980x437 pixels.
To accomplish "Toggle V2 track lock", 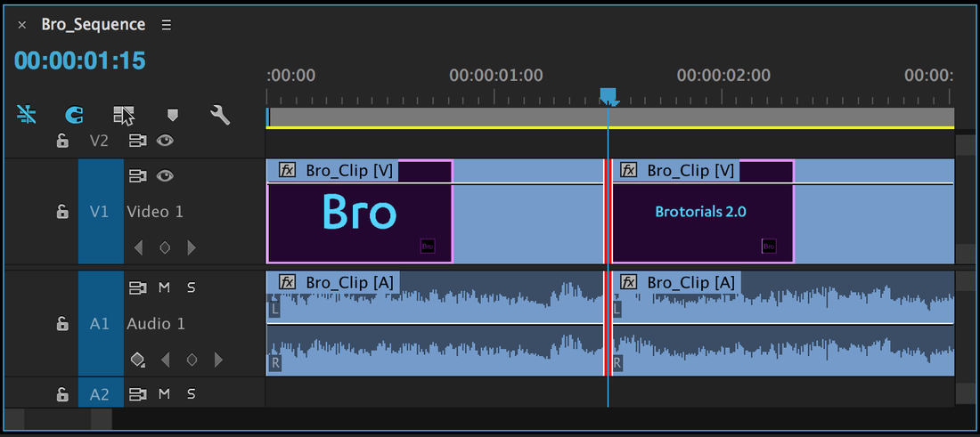I will (62, 142).
